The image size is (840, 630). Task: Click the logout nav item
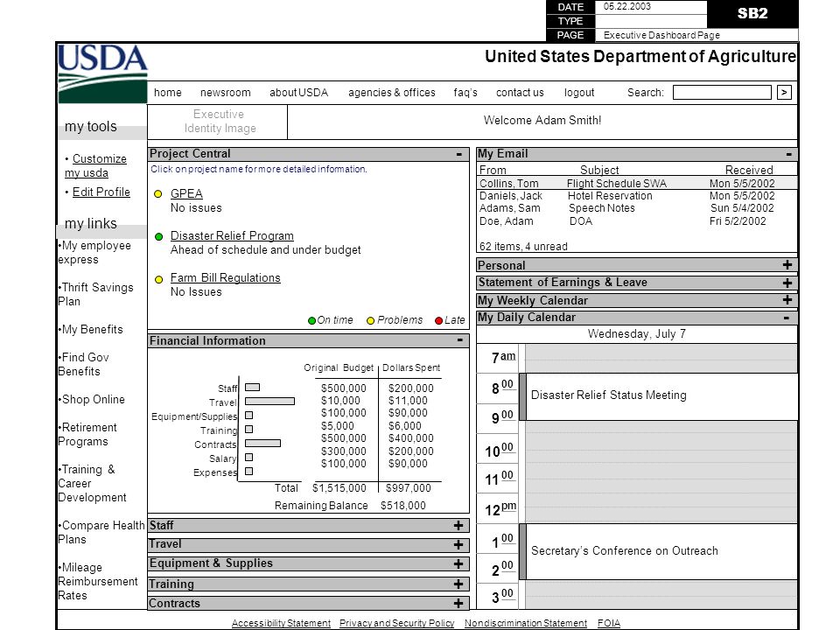(579, 93)
